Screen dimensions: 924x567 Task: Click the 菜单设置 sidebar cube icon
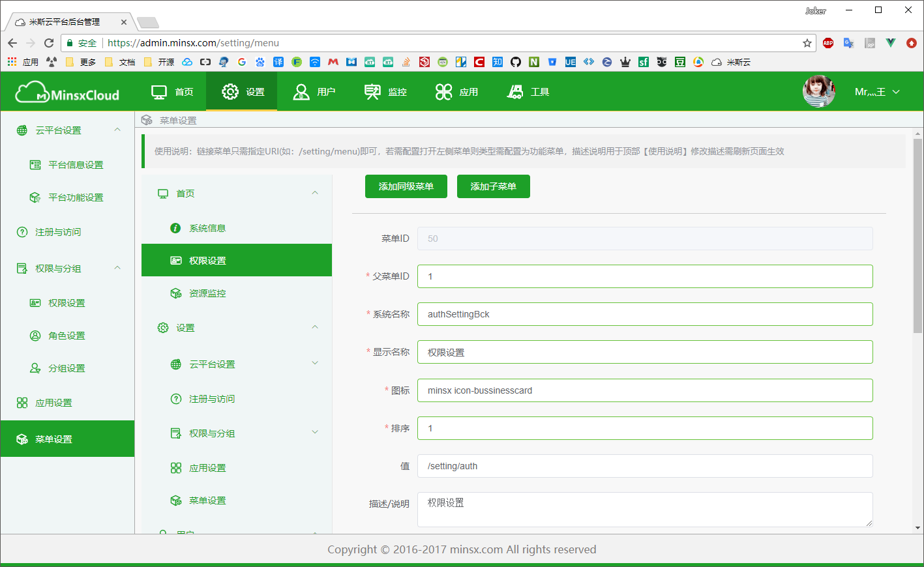click(x=22, y=439)
